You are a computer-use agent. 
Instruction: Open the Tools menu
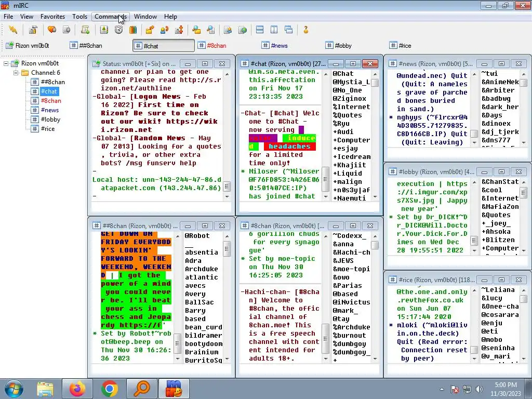(79, 16)
